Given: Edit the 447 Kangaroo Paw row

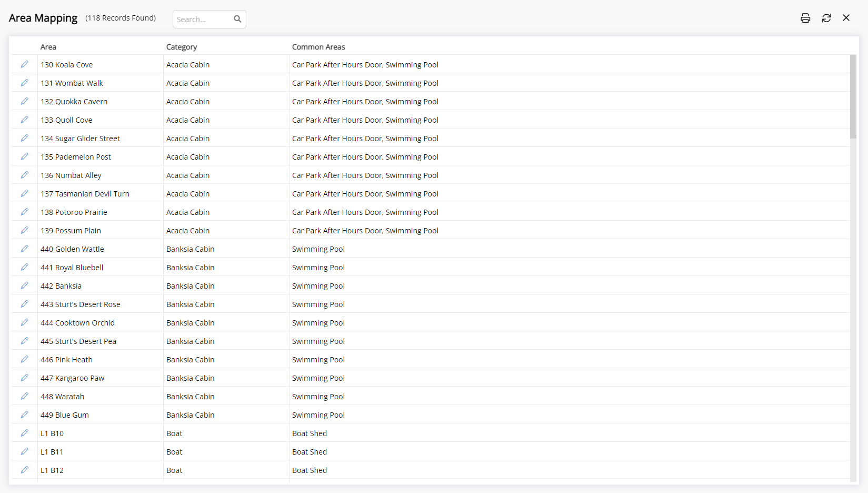Looking at the screenshot, I should pos(24,378).
